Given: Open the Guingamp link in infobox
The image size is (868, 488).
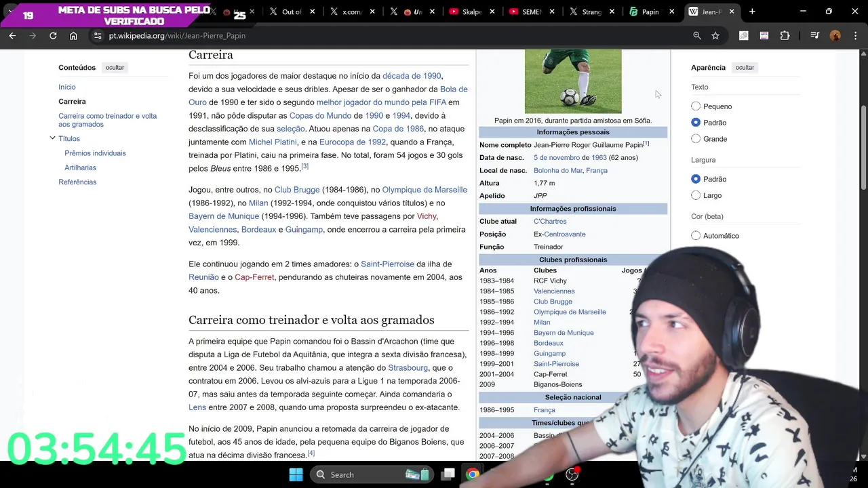Looking at the screenshot, I should tap(549, 353).
